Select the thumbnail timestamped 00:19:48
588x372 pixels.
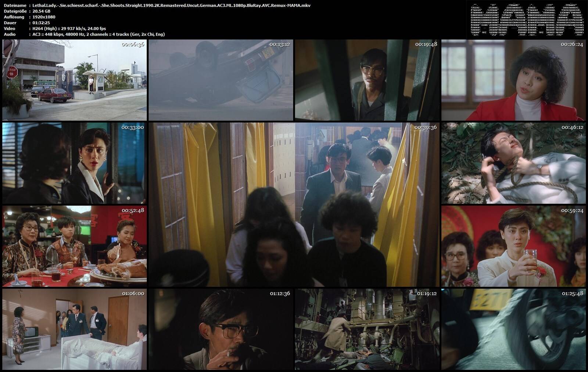click(367, 80)
